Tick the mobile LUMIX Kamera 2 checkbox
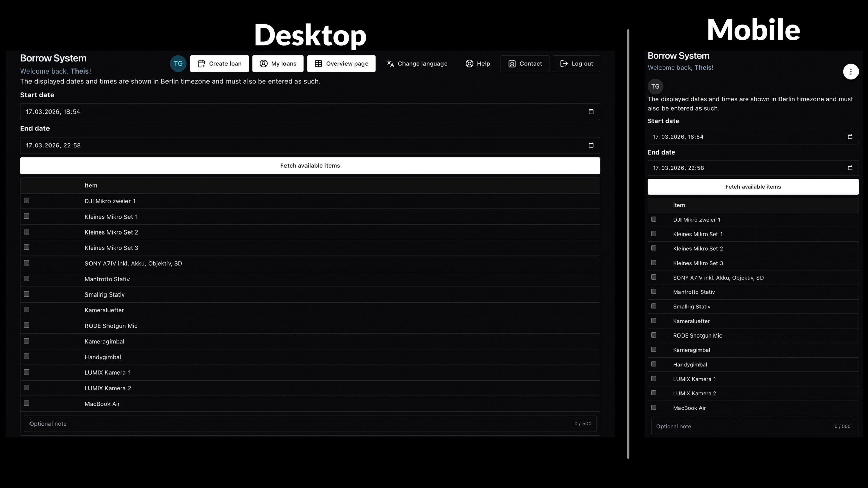 point(654,393)
